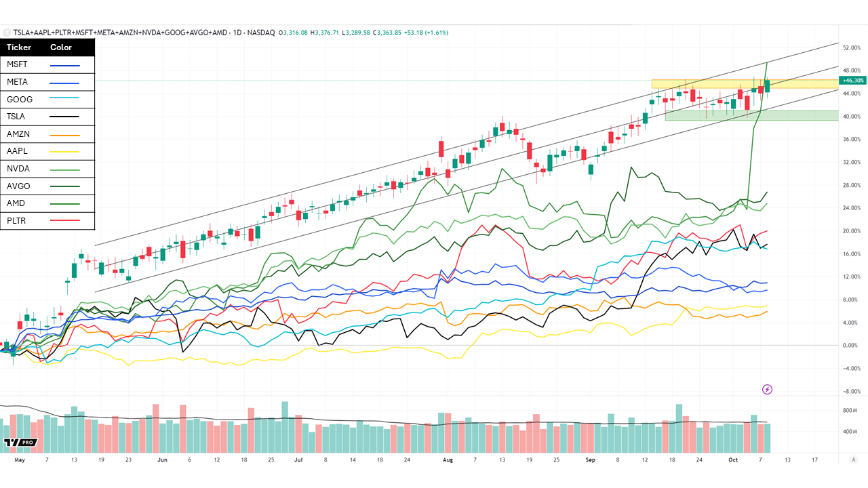Click the orange AMZN color line
Image resolution: width=868 pixels, height=488 pixels.
coord(65,135)
